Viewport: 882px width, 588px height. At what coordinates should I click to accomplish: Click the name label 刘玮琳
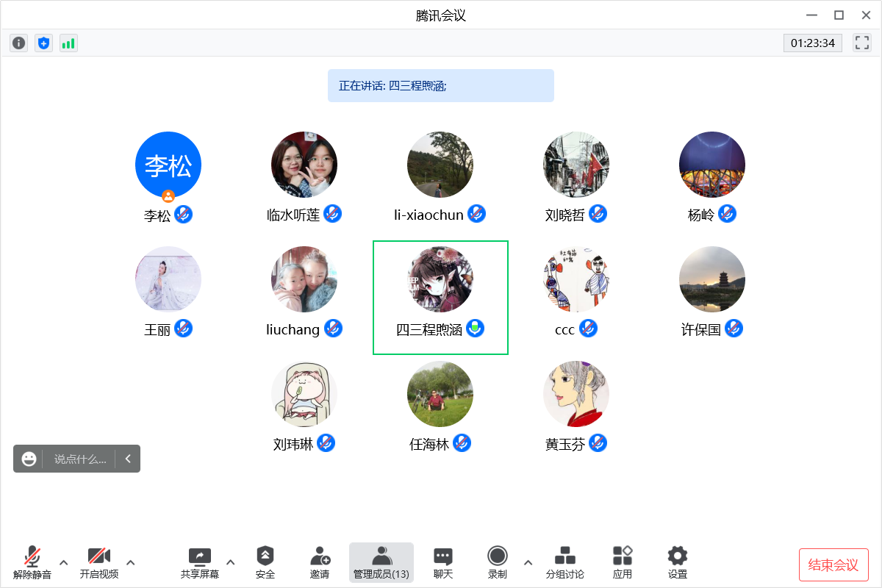click(x=293, y=444)
